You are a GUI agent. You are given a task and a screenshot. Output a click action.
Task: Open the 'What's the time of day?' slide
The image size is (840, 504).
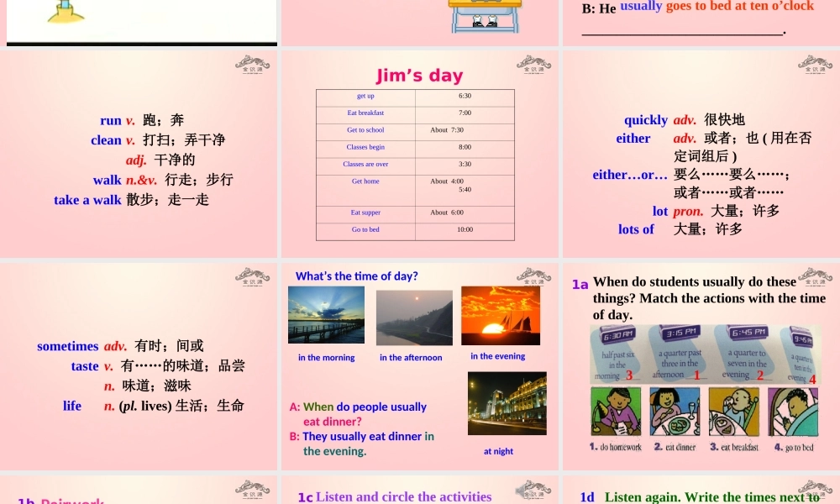coord(419,366)
